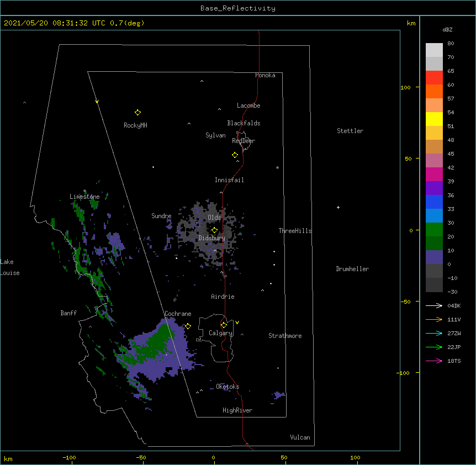Click the orange 111V arrow legend icon
The height and width of the screenshot is (465, 476).
click(x=434, y=319)
